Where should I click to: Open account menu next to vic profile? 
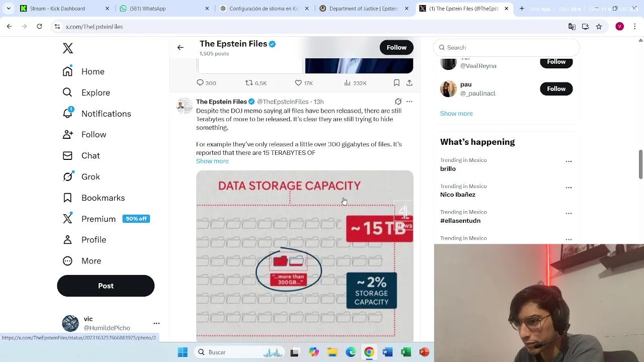[x=156, y=323]
